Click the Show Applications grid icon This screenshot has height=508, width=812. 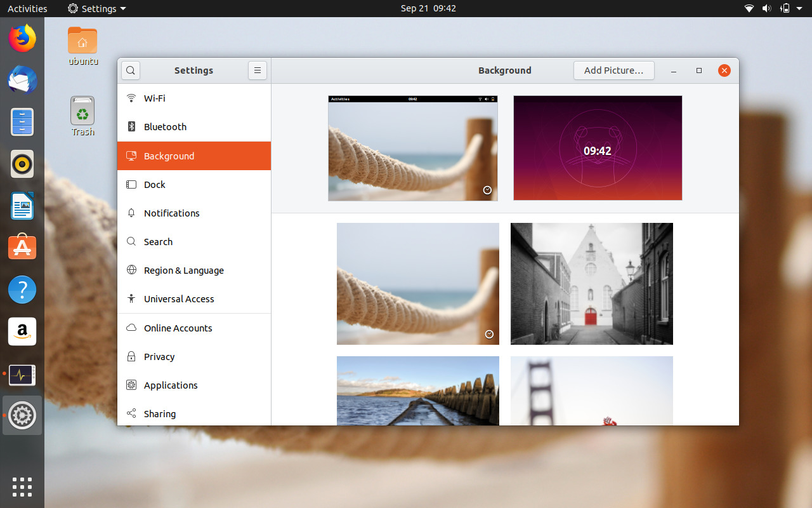point(22,486)
